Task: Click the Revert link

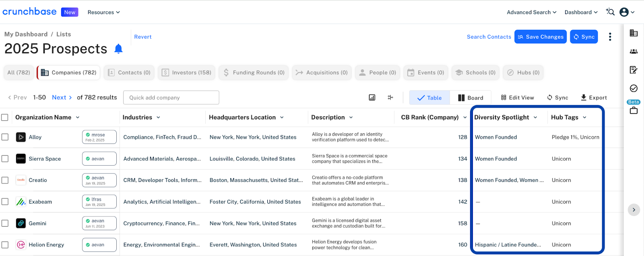Action: tap(143, 37)
